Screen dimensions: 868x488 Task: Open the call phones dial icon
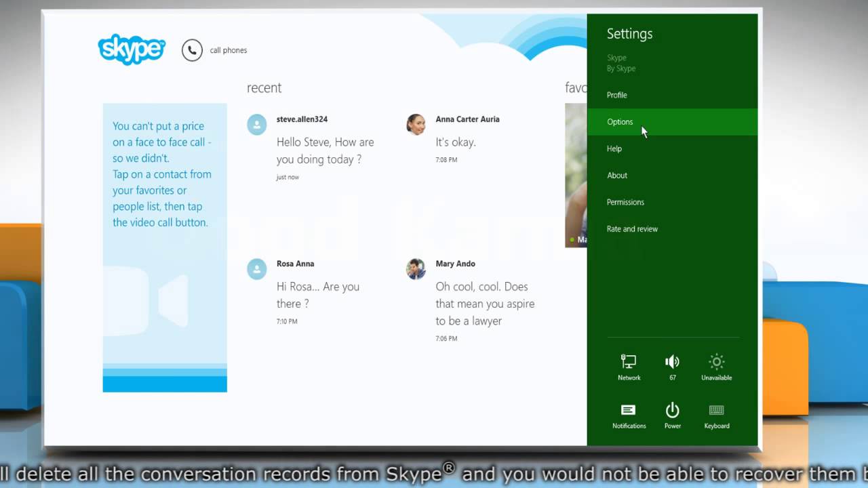192,50
